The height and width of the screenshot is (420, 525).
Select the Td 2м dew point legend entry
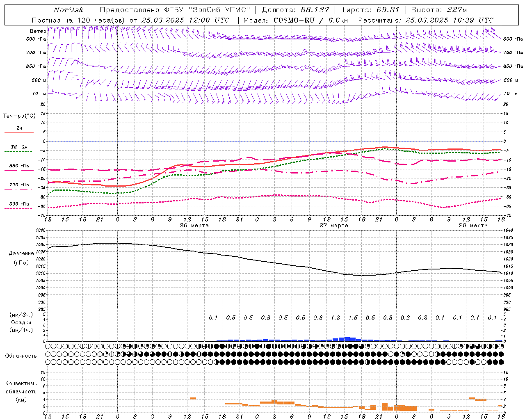(19, 147)
